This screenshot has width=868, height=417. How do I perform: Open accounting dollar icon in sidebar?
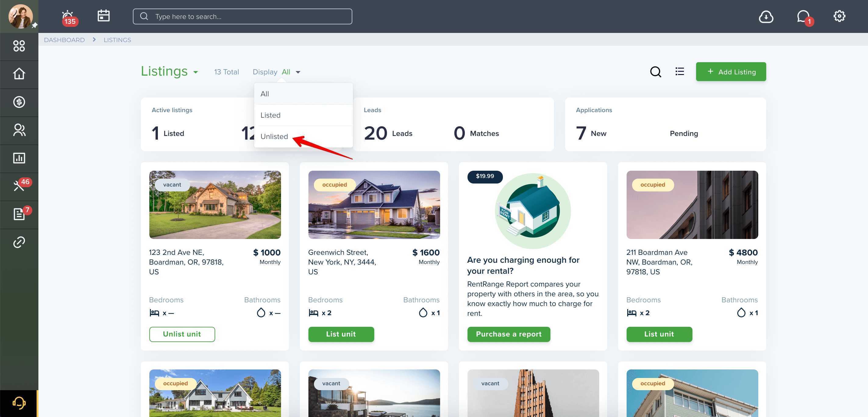[19, 102]
